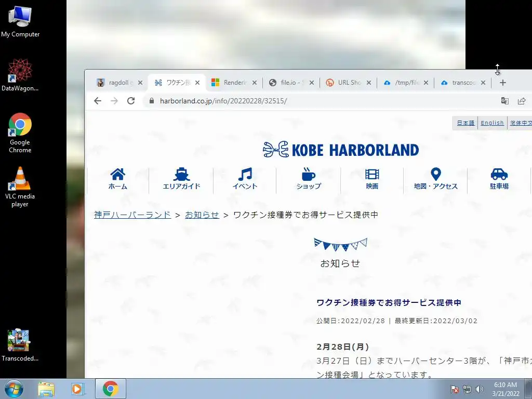This screenshot has width=532, height=399.
Task: Click the KOBE HARBORLAND logo
Action: point(341,149)
